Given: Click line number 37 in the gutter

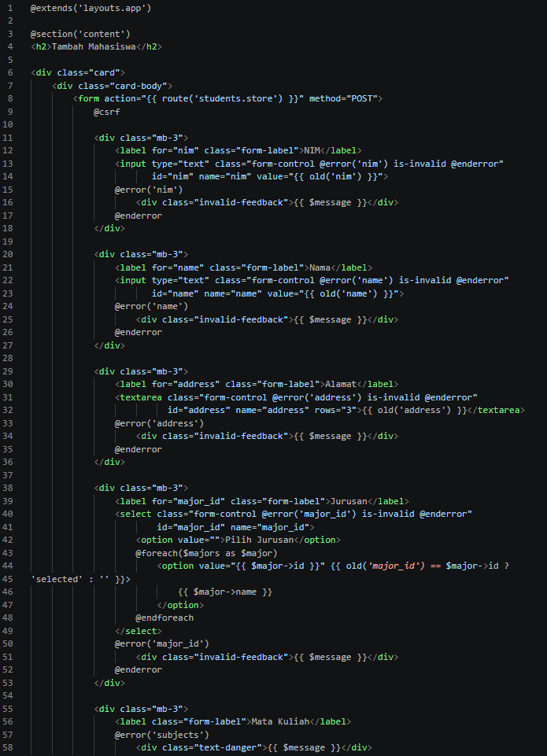Looking at the screenshot, I should point(7,475).
